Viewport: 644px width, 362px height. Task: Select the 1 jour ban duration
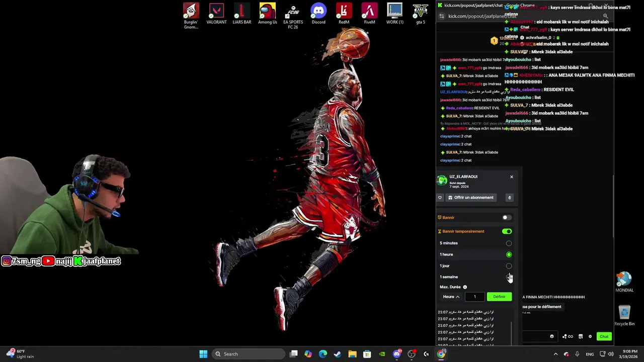coord(509,266)
